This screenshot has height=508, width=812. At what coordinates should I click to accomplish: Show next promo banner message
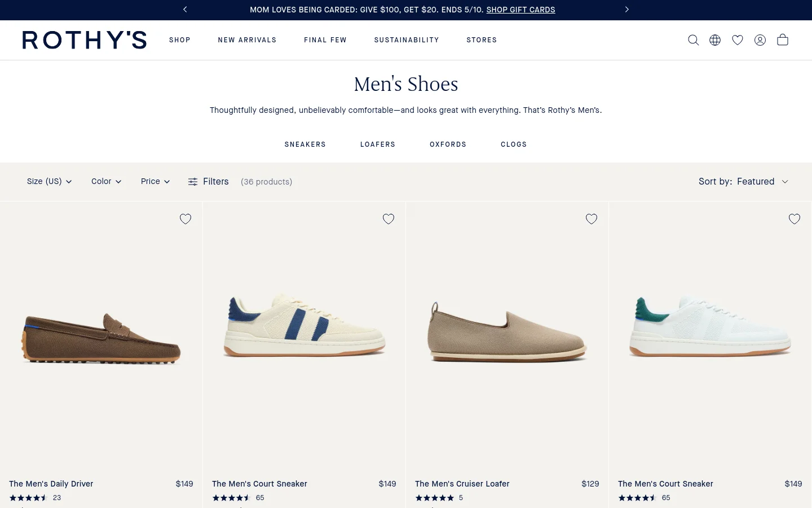pyautogui.click(x=626, y=10)
